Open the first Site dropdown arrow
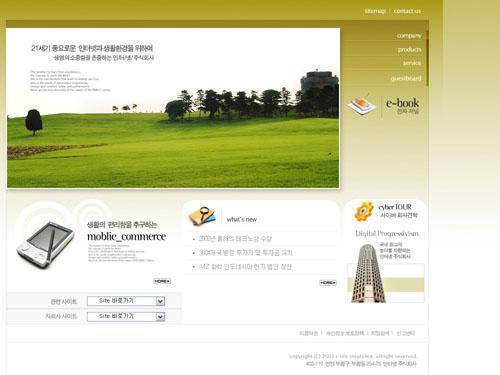This screenshot has height=375, width=500. click(x=160, y=301)
